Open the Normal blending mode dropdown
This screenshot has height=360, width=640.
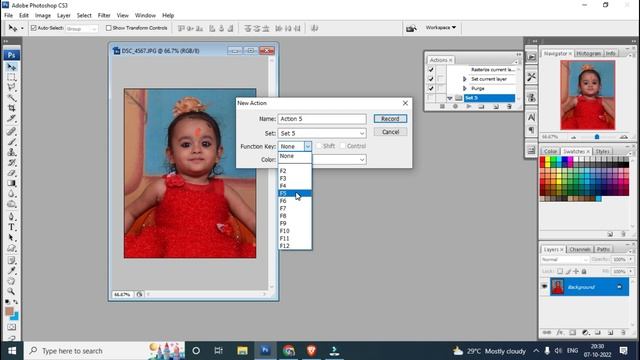pyautogui.click(x=564, y=260)
